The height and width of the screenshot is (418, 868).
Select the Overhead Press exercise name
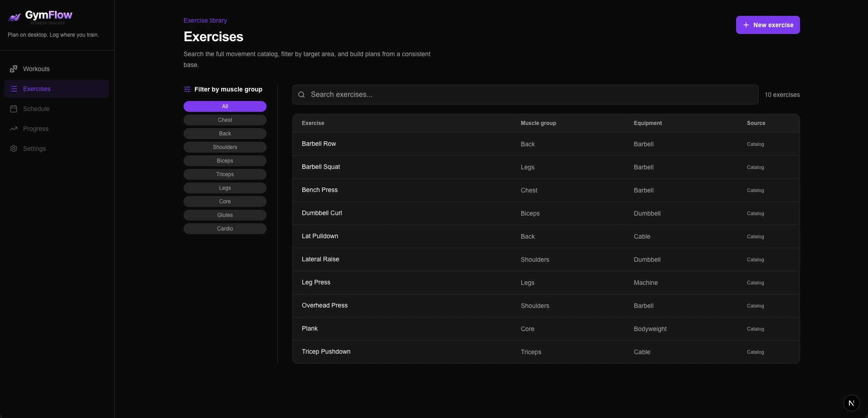325,305
